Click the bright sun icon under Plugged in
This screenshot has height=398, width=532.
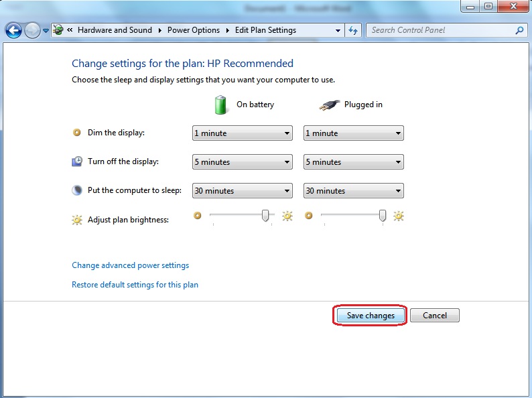399,216
